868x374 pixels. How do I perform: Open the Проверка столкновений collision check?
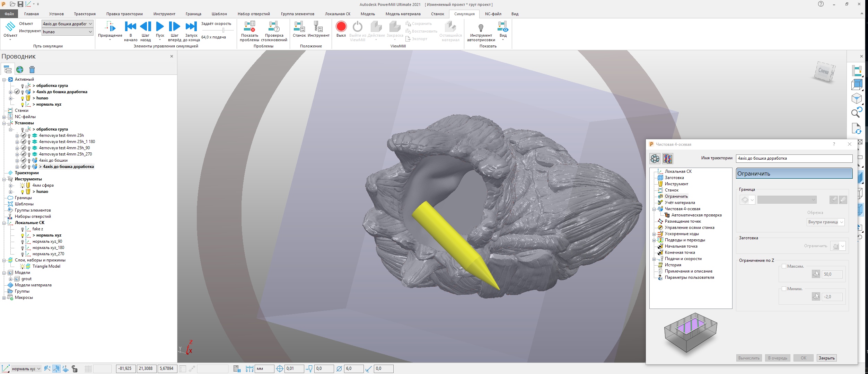coord(274,27)
